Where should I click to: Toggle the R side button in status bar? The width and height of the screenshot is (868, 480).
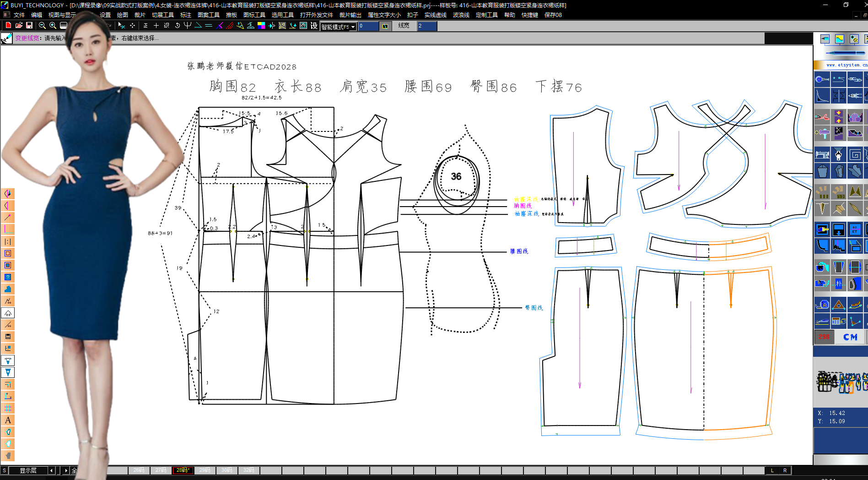tap(785, 470)
